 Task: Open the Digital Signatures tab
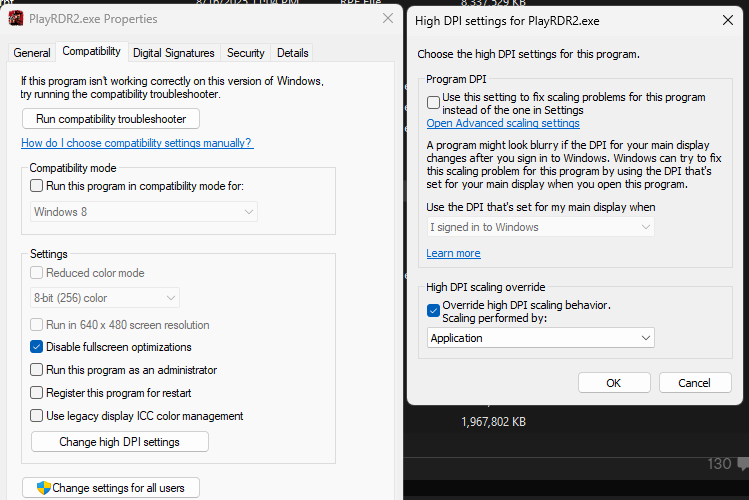(x=173, y=53)
